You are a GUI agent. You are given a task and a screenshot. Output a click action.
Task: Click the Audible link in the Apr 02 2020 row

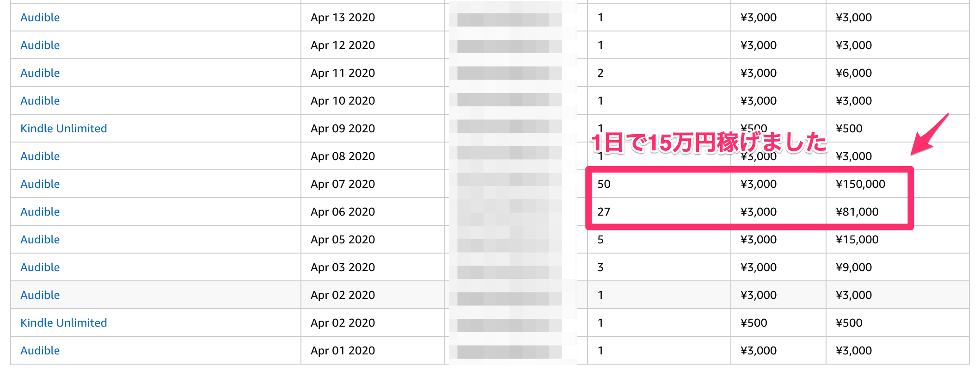pos(40,295)
